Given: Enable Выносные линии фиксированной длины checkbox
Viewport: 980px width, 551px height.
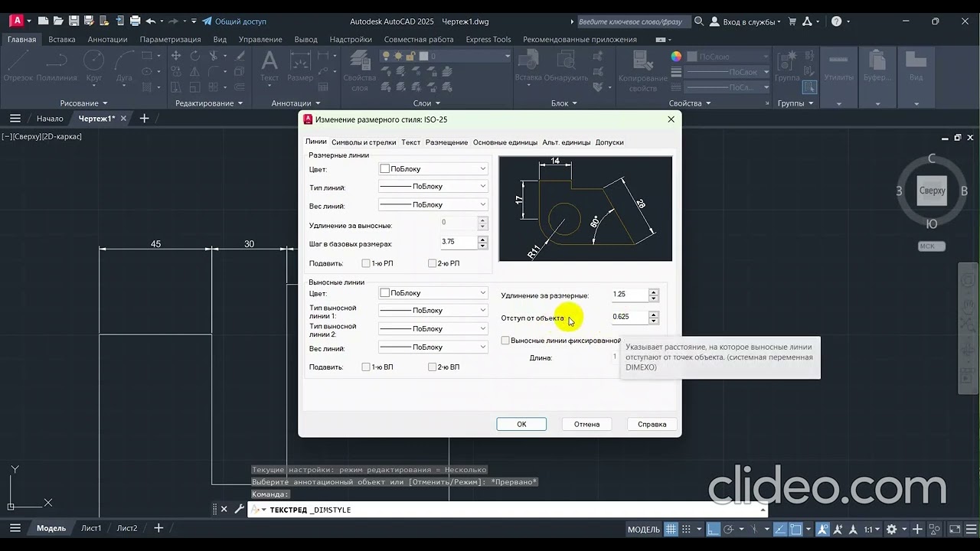Looking at the screenshot, I should click(x=505, y=341).
